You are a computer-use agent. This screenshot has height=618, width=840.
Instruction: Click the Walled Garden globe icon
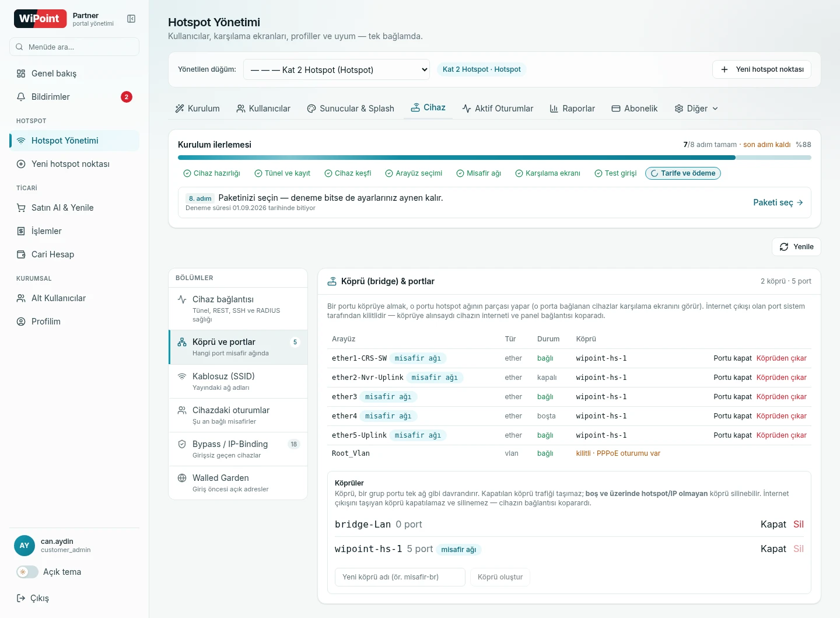coord(182,478)
